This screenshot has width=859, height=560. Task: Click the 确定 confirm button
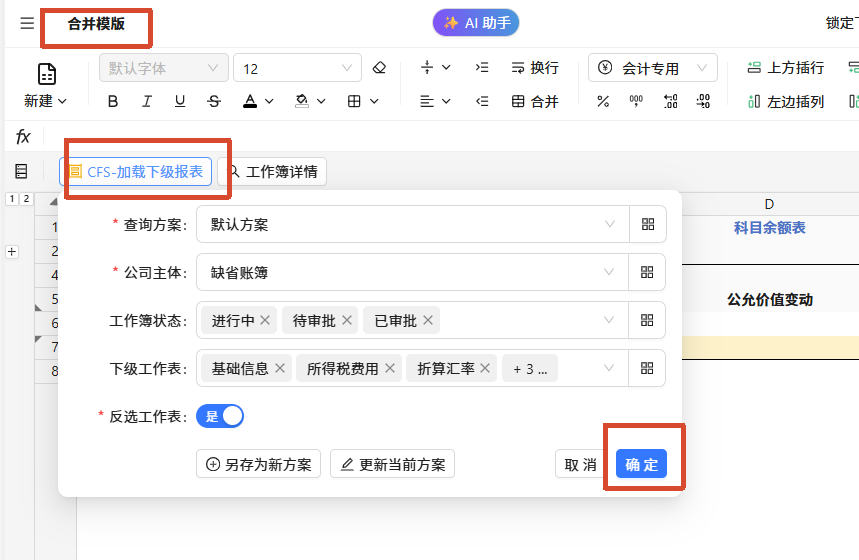[x=642, y=464]
